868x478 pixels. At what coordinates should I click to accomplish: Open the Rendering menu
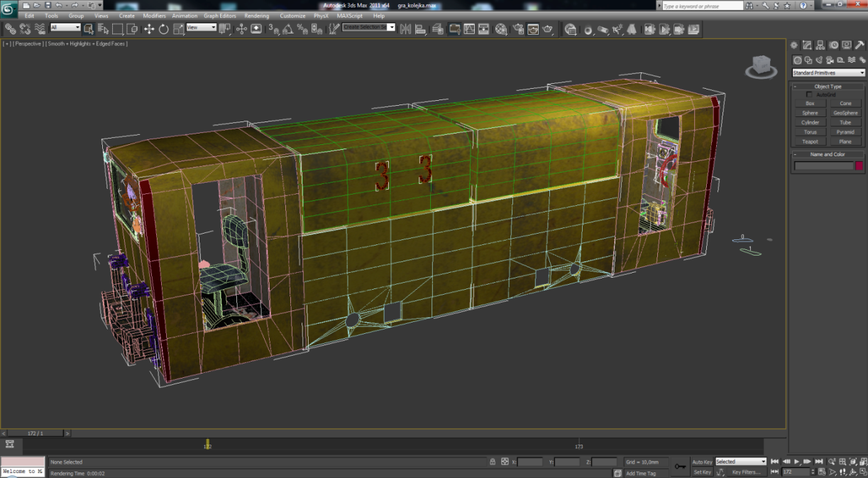coord(257,16)
